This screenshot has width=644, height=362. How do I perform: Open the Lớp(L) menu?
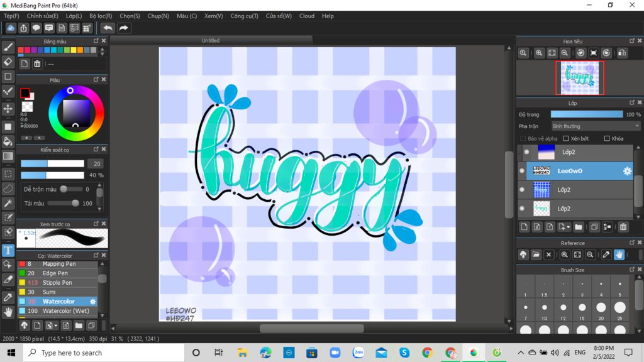(74, 16)
